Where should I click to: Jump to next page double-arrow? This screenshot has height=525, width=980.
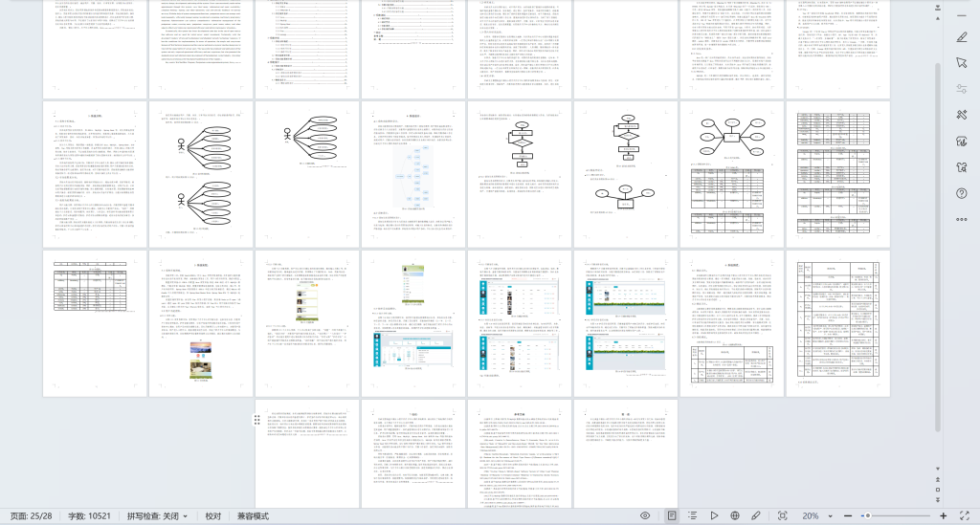938,499
